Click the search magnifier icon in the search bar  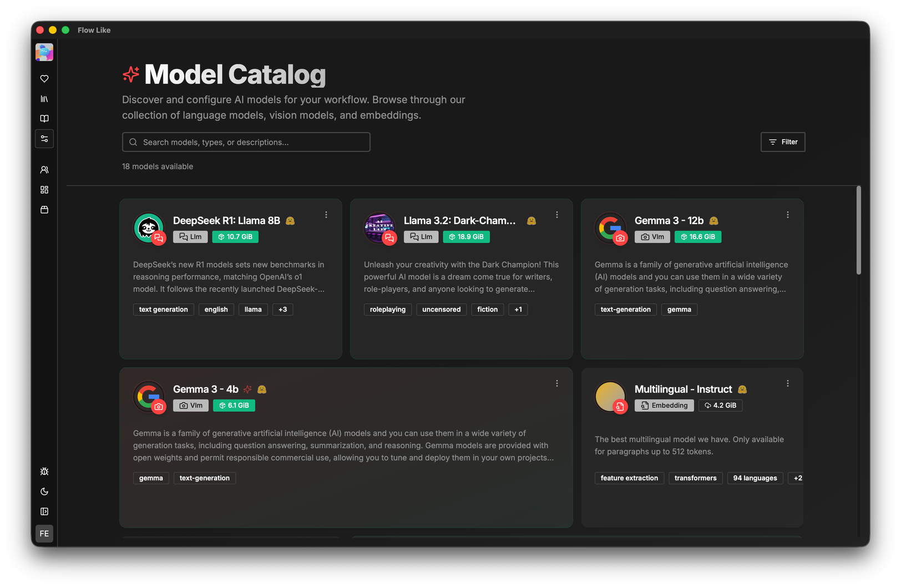tap(133, 142)
